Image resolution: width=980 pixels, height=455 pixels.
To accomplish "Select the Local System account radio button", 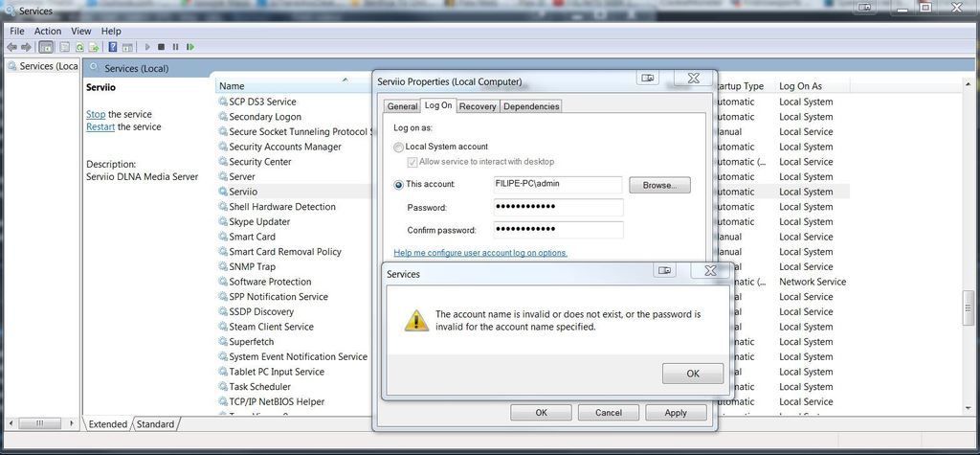I will [x=399, y=148].
